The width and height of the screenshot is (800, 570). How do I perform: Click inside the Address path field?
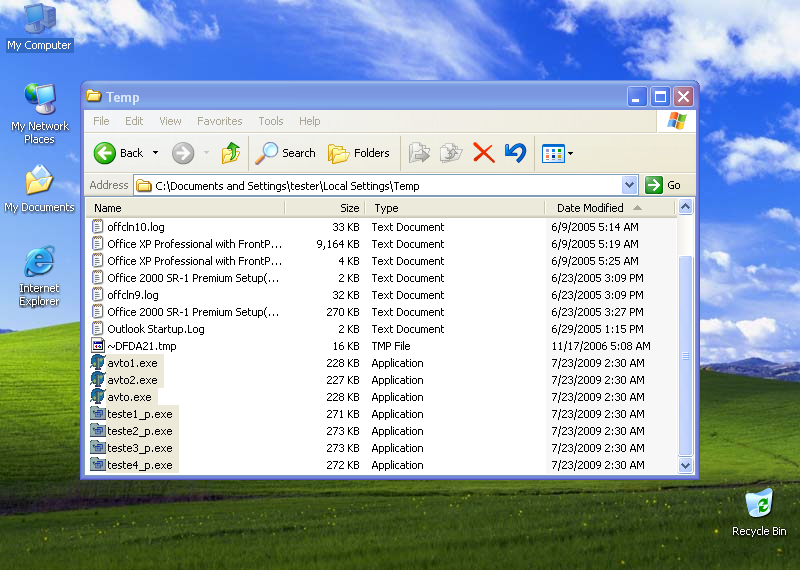pos(378,186)
